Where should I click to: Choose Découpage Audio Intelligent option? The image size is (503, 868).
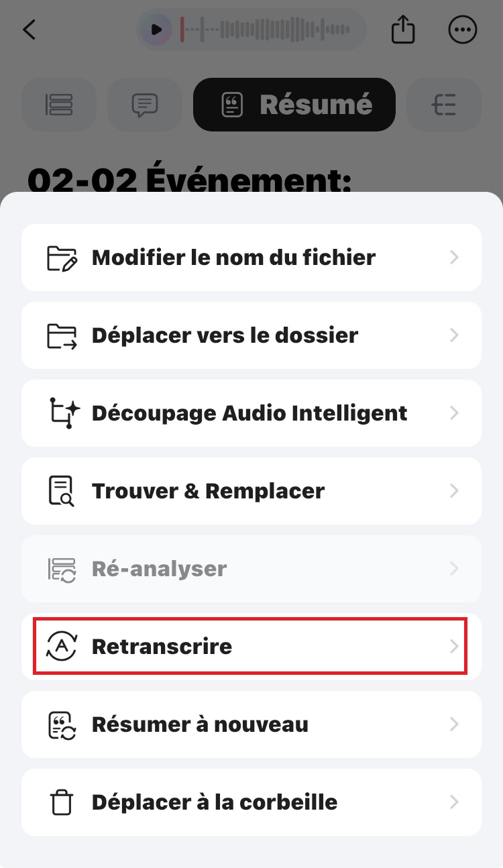249,413
